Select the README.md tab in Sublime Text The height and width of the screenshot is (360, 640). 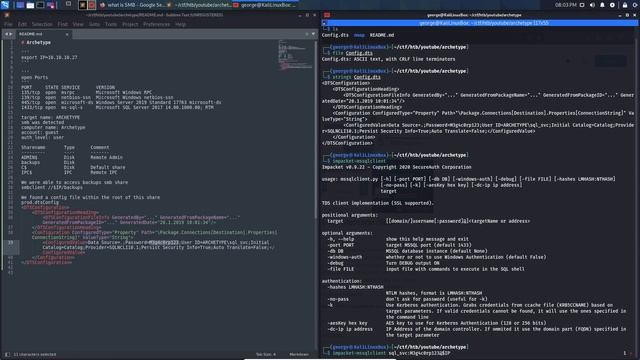(43, 34)
